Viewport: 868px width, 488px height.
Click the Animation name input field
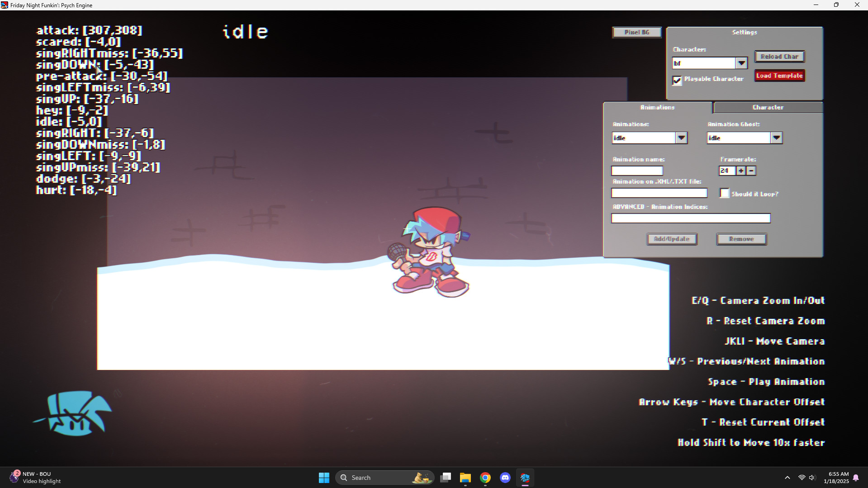coord(637,171)
